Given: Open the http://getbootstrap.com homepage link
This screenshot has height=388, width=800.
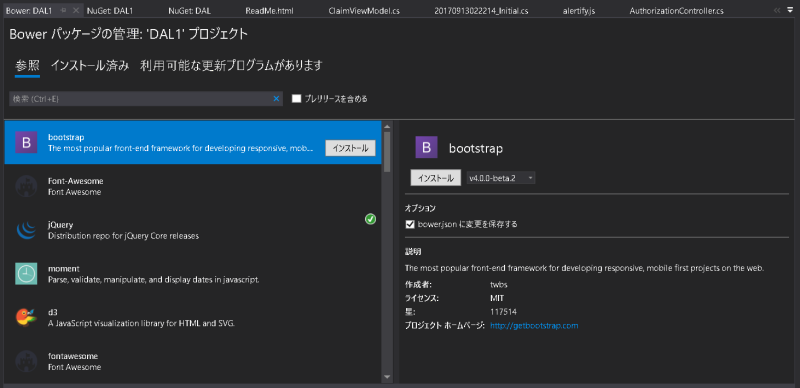Looking at the screenshot, I should point(534,325).
